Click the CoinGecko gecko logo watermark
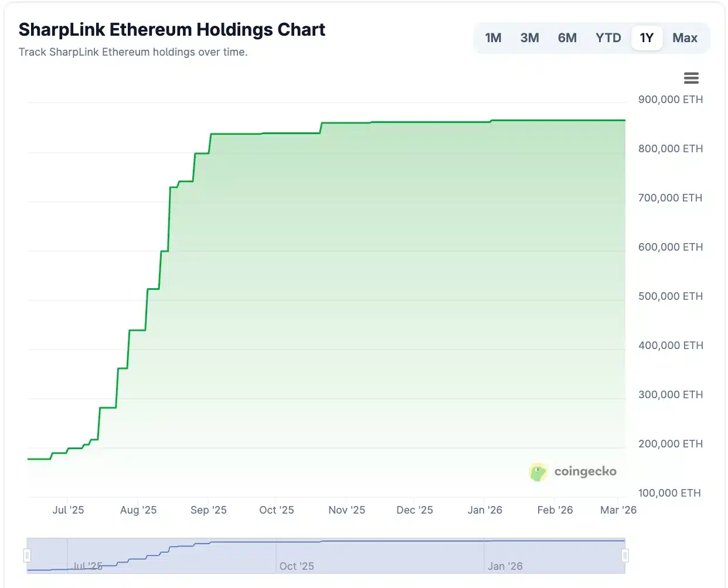The image size is (728, 588). tap(538, 472)
